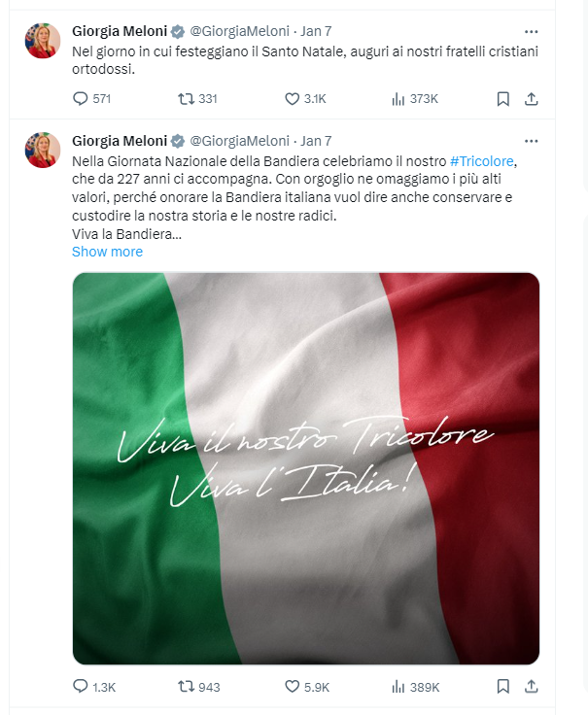Like the Tricolore flag tweet
The width and height of the screenshot is (588, 715).
292,687
